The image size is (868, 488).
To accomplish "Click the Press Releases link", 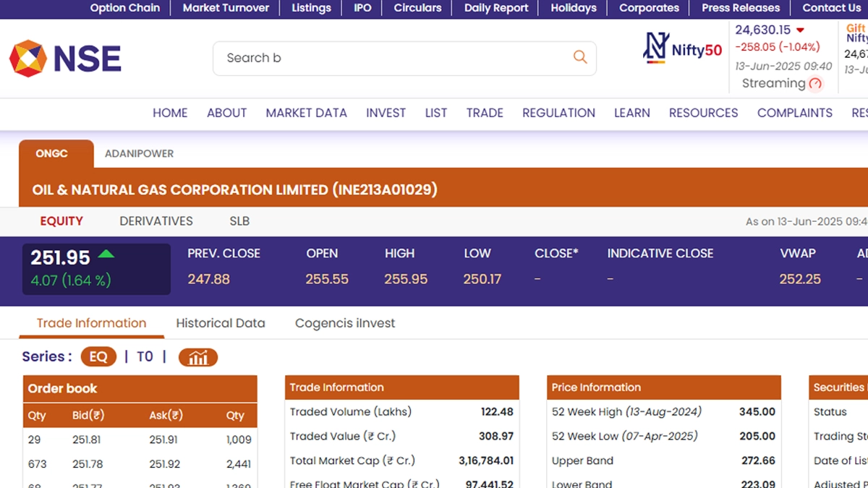I will click(x=741, y=8).
